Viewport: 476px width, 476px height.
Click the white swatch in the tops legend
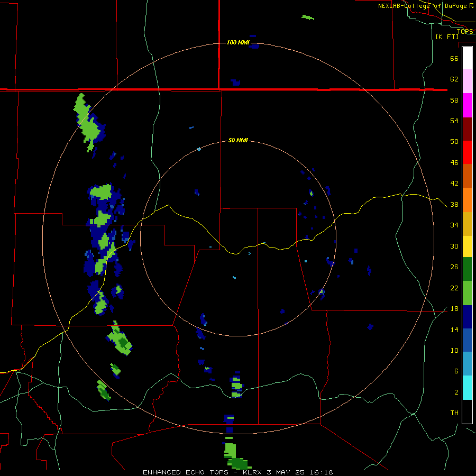pyautogui.click(x=467, y=58)
